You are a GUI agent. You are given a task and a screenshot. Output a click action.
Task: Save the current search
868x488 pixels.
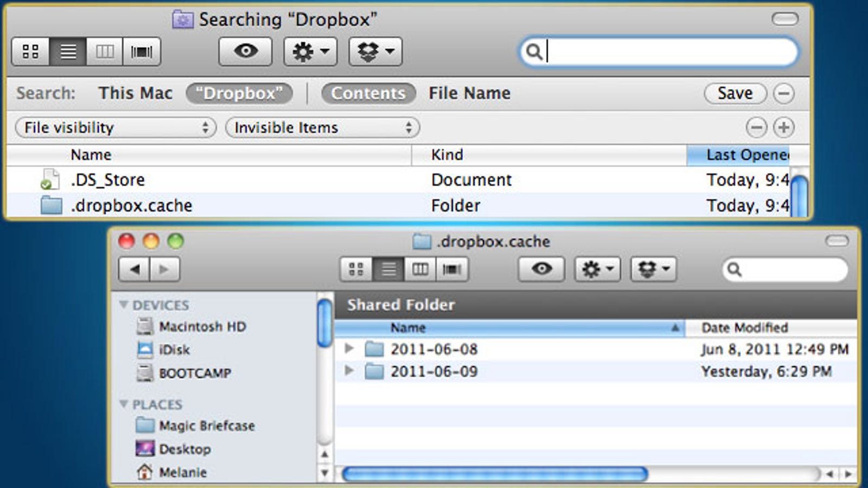pyautogui.click(x=735, y=93)
